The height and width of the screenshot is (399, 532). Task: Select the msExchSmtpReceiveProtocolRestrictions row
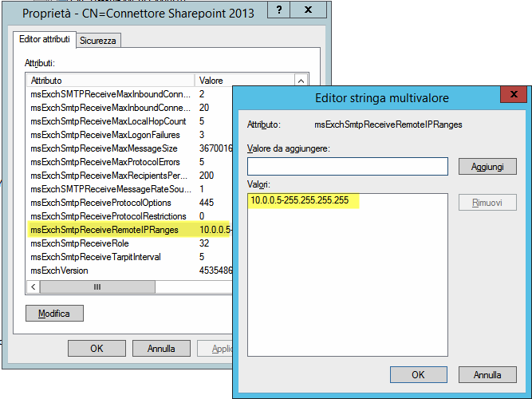129,216
